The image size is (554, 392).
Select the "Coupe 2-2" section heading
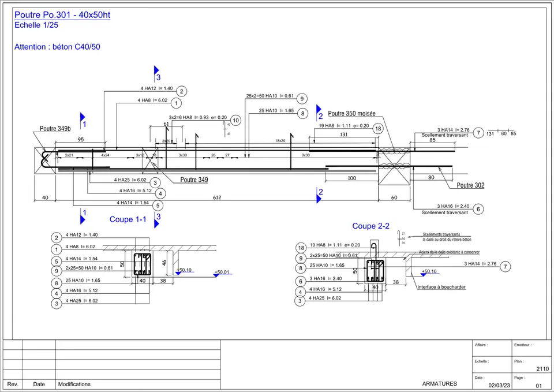370,226
